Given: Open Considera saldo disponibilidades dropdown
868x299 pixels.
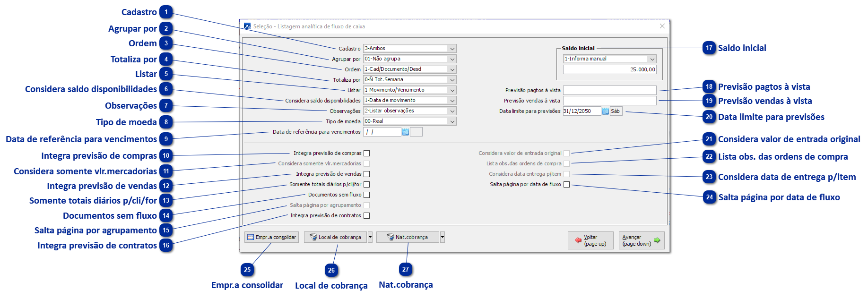Looking at the screenshot, I should (452, 101).
